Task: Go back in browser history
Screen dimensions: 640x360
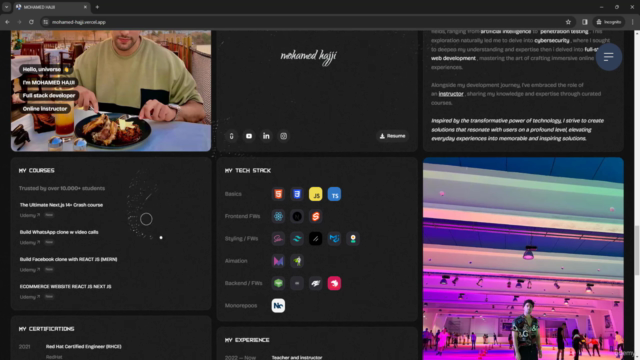Action: coord(7,22)
